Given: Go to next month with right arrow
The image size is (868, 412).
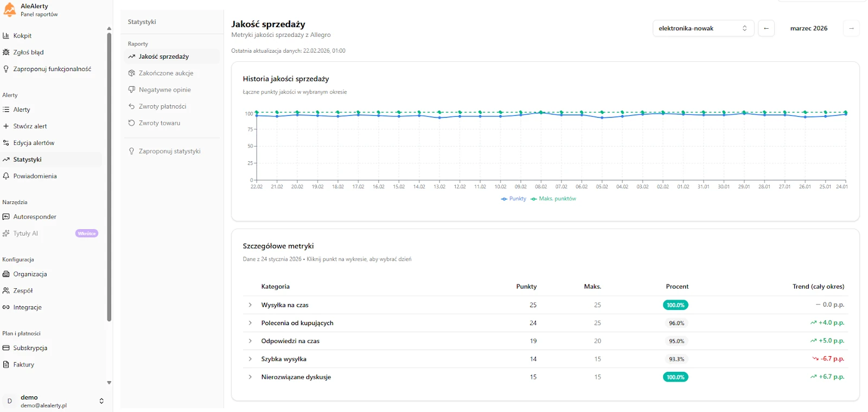Looking at the screenshot, I should pos(851,28).
